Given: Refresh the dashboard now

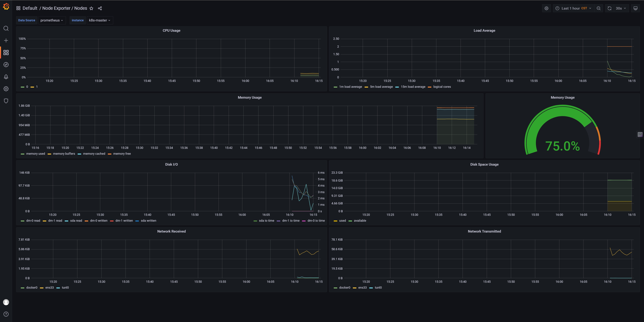Looking at the screenshot, I should [609, 8].
